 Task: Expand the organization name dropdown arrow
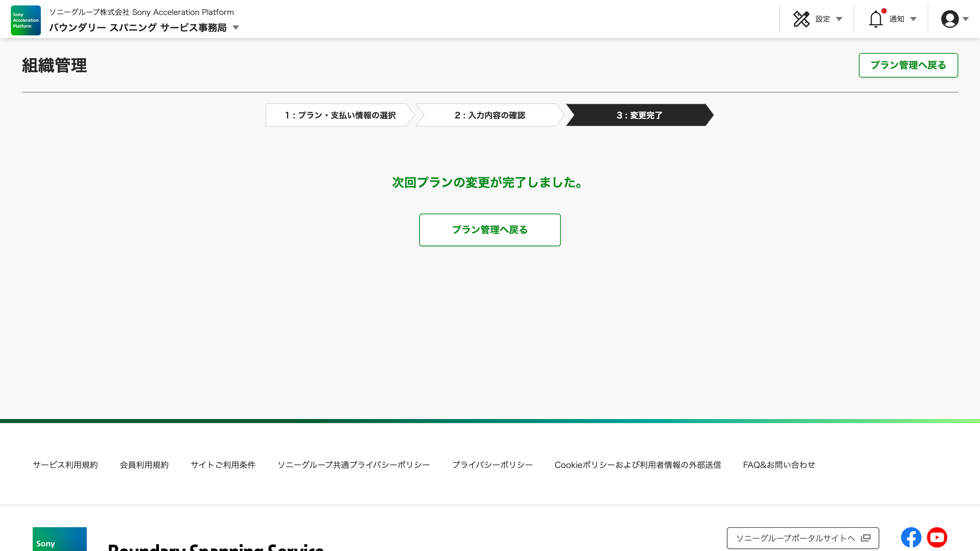point(236,27)
